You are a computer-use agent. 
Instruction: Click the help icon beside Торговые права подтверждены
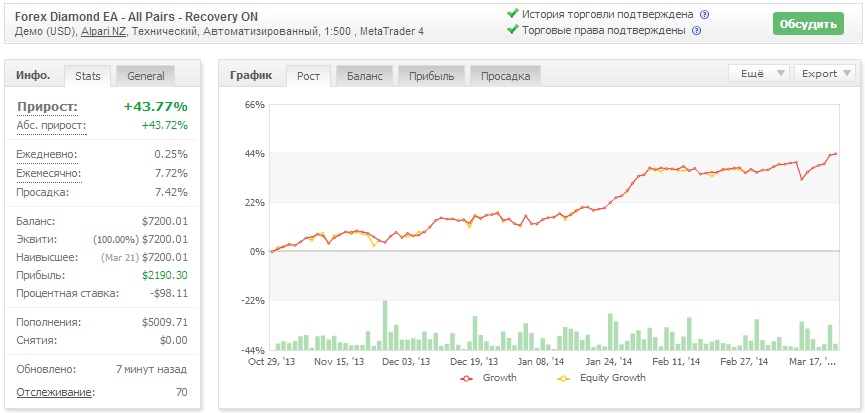pos(696,31)
